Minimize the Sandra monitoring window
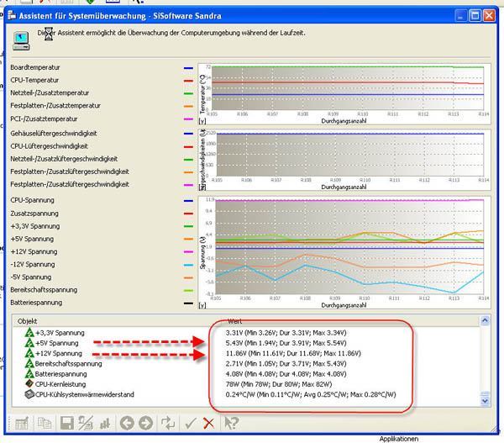 pos(460,15)
